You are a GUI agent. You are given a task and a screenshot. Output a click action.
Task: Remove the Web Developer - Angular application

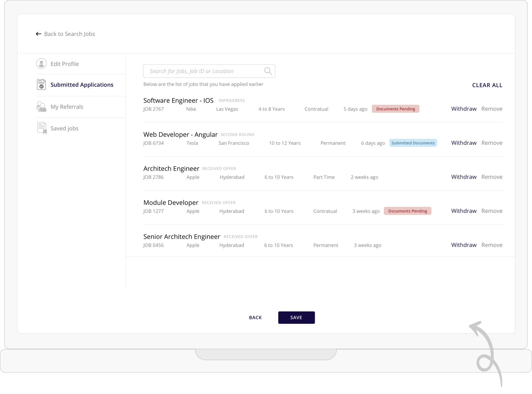tap(492, 143)
